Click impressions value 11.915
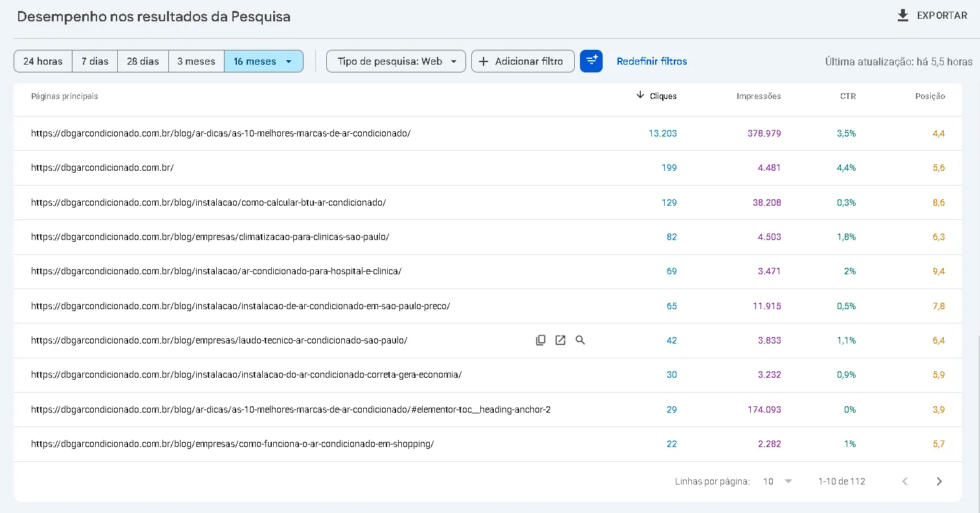This screenshot has width=980, height=513. [x=767, y=306]
